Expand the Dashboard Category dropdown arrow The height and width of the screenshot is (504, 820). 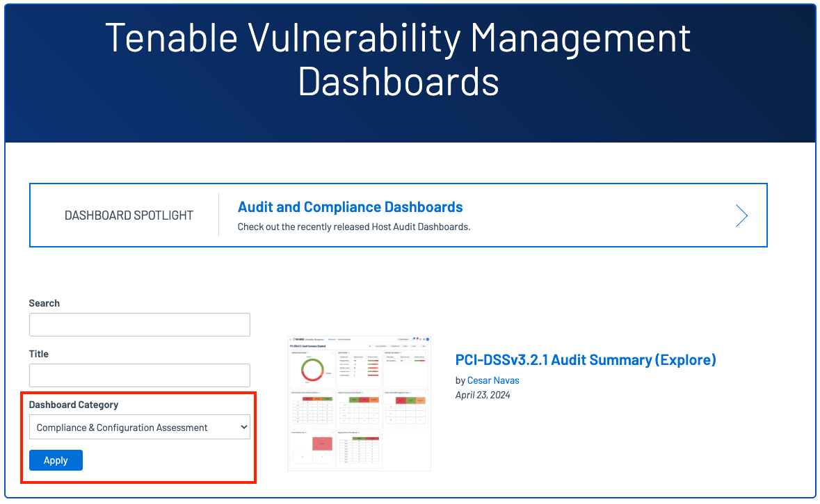point(243,428)
